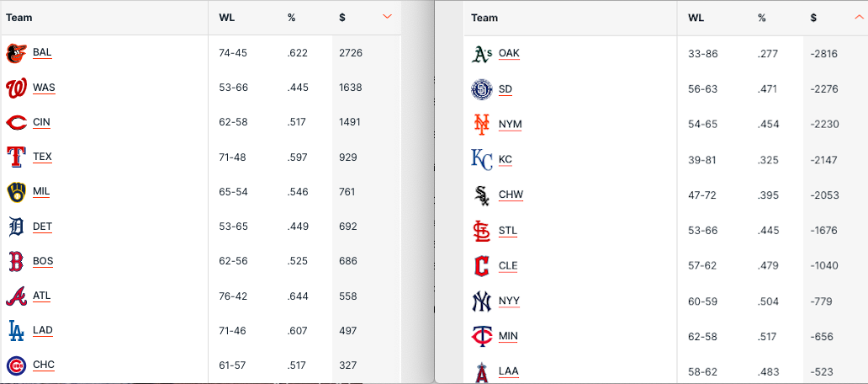Toggle descending sort arrow in left table
The image size is (868, 384).
point(387,17)
